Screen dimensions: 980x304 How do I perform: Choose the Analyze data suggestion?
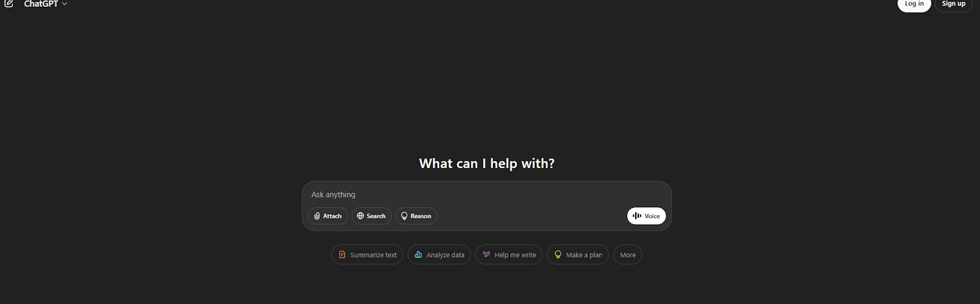pos(439,255)
